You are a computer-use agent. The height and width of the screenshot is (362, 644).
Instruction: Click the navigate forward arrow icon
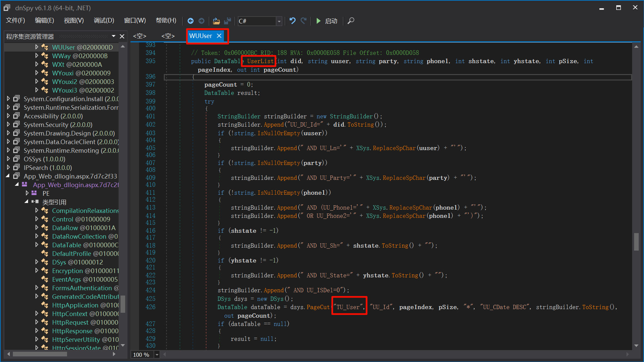[201, 21]
